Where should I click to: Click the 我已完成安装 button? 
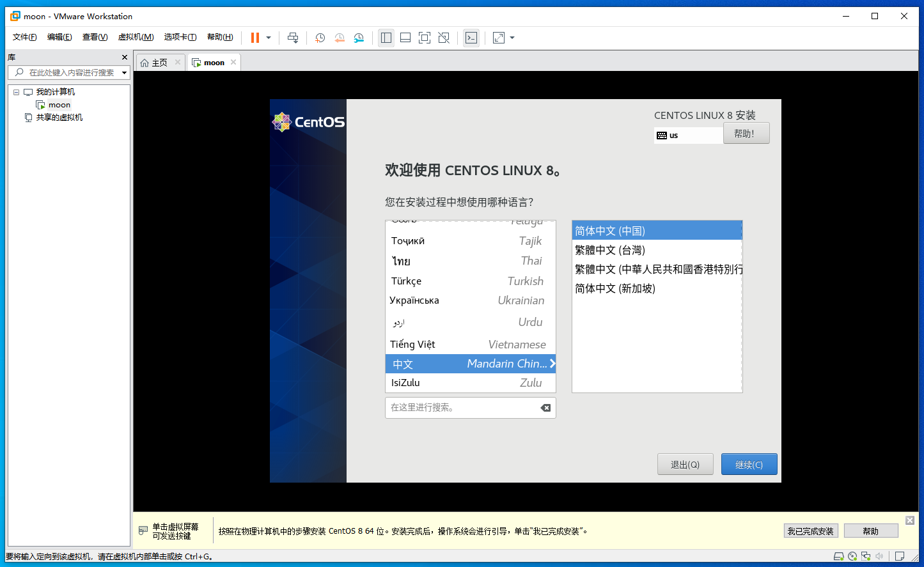[810, 531]
